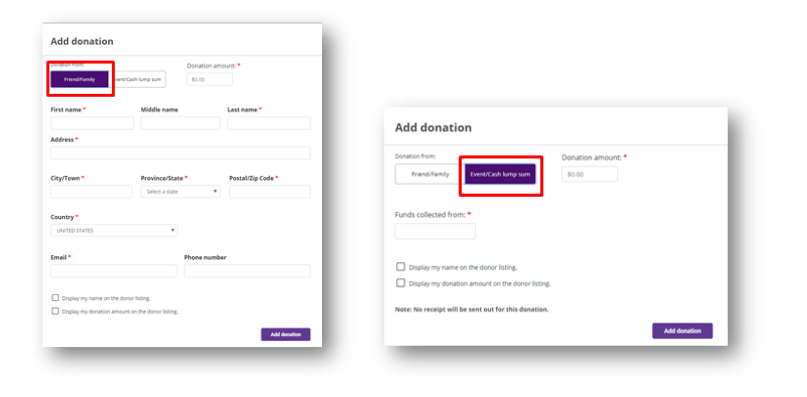Check Display my name in right form
Image resolution: width=807 pixels, height=397 pixels.
[x=400, y=267]
